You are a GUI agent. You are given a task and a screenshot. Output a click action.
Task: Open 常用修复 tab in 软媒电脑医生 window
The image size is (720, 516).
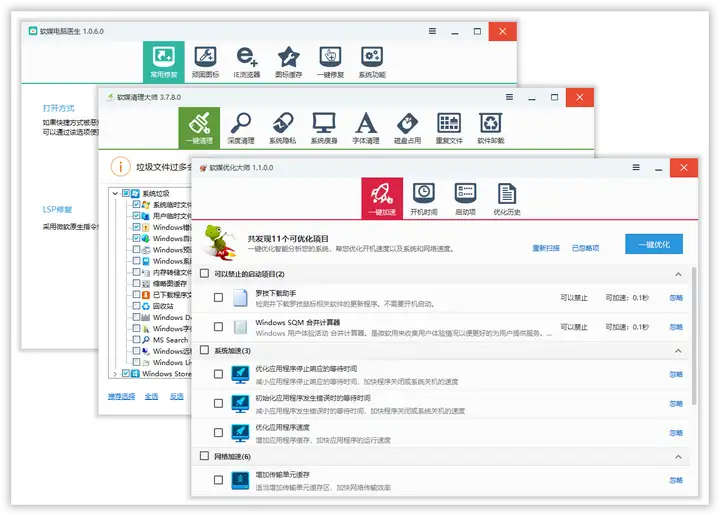click(163, 62)
